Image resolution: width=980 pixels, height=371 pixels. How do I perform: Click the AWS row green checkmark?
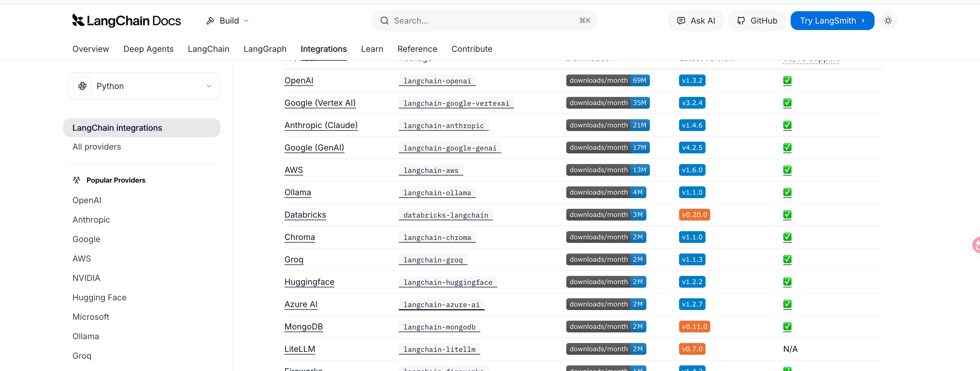click(787, 170)
